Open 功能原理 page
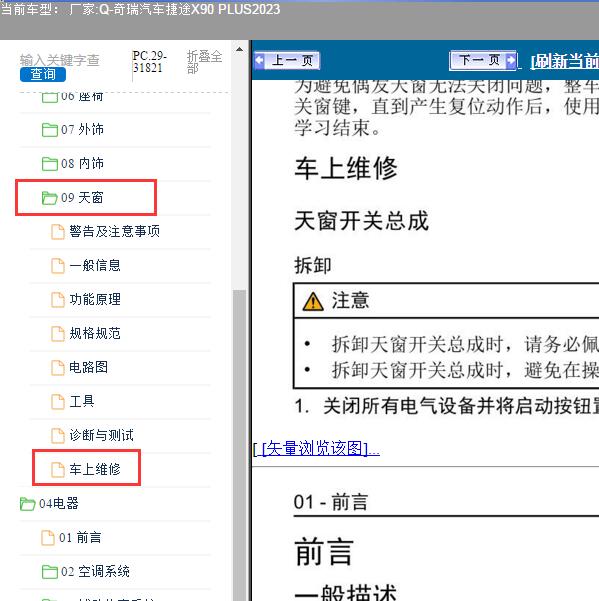Viewport: 599px width, 601px height. pos(95,300)
